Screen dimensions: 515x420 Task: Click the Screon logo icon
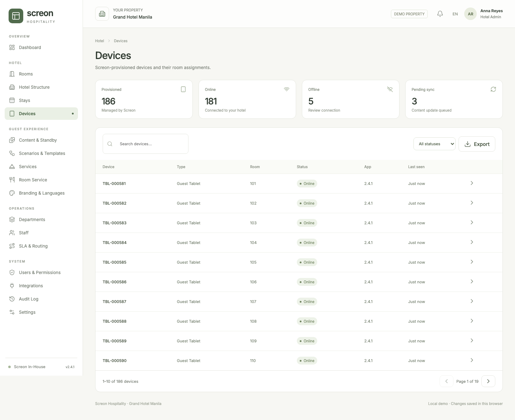click(16, 16)
